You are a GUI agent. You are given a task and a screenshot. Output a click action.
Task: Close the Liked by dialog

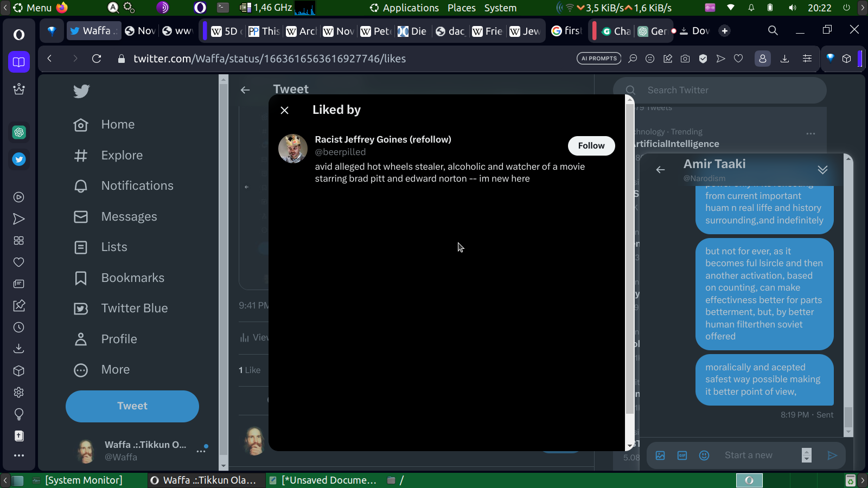point(284,110)
